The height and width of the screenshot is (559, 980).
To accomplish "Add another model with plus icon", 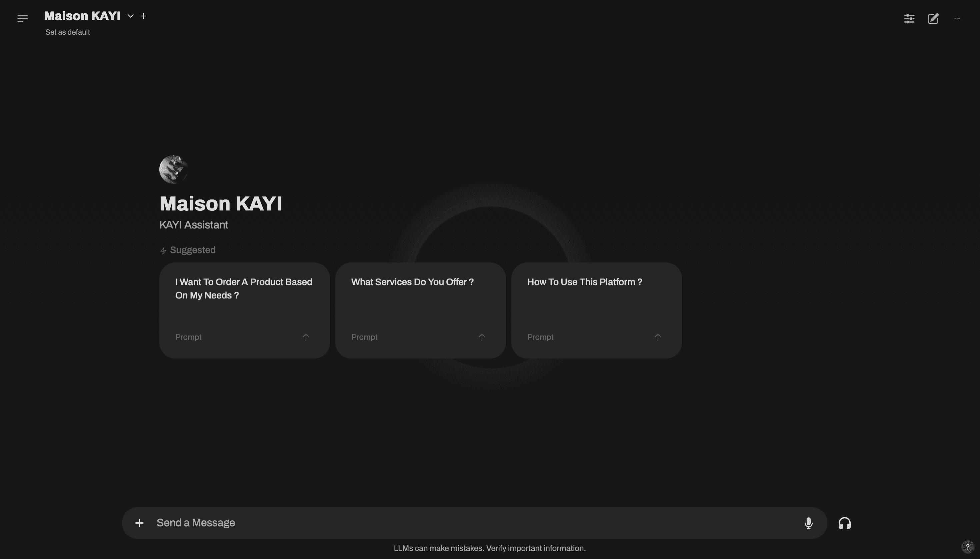I will click(x=143, y=16).
